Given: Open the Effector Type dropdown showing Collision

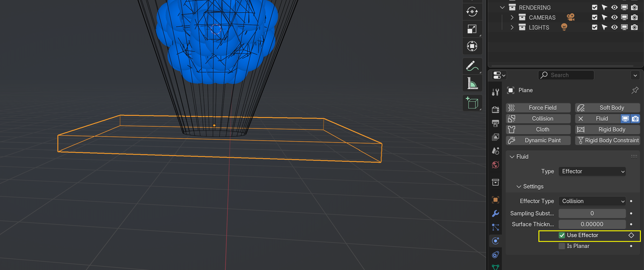Looking at the screenshot, I should click(592, 201).
